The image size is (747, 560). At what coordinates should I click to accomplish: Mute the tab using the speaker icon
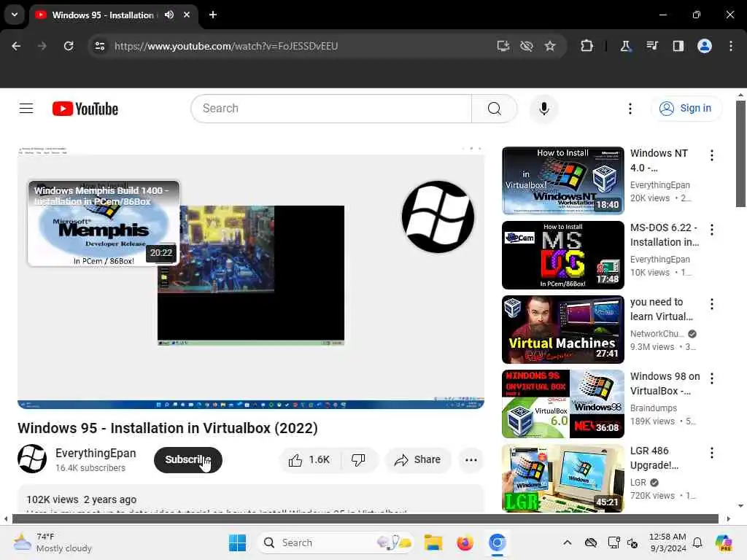[169, 15]
